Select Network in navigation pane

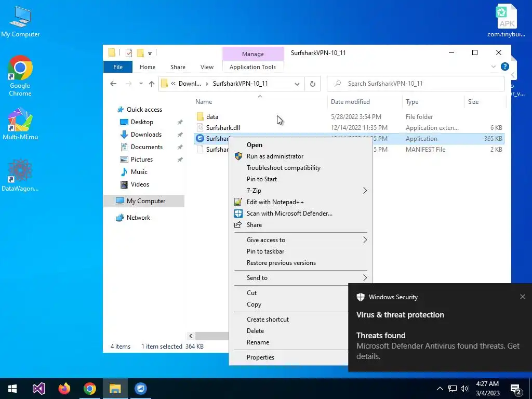coord(138,218)
